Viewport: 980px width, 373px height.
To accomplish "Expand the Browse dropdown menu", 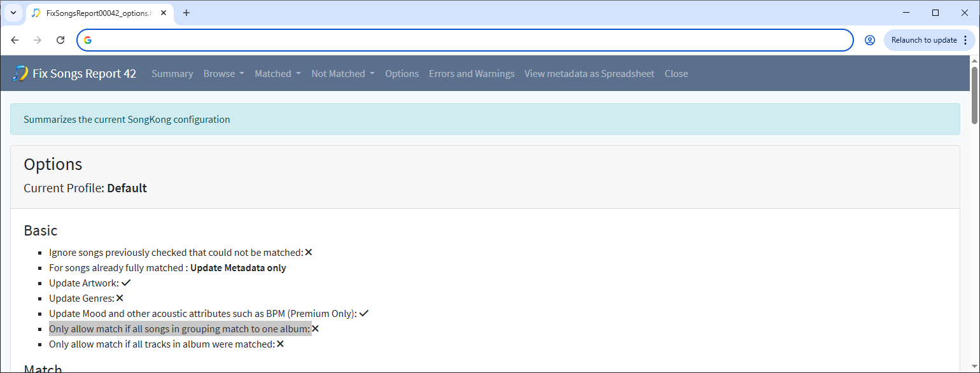I will click(x=224, y=74).
